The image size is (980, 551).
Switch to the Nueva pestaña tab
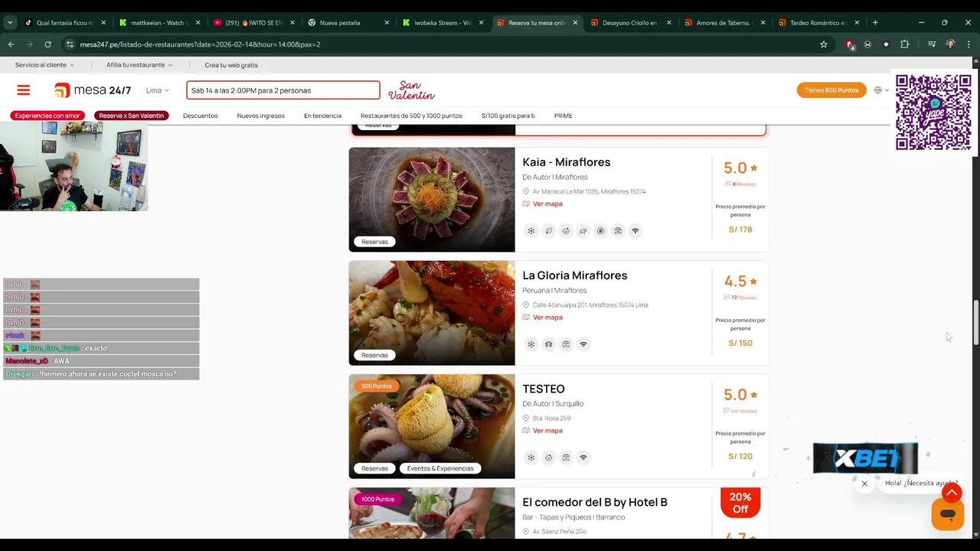point(348,22)
